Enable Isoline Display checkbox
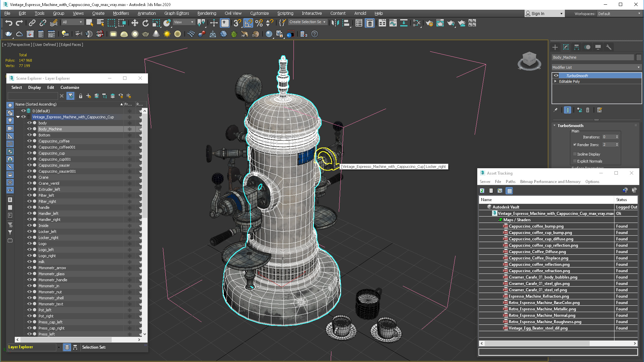Viewport: 644px width, 362px height. [x=575, y=154]
